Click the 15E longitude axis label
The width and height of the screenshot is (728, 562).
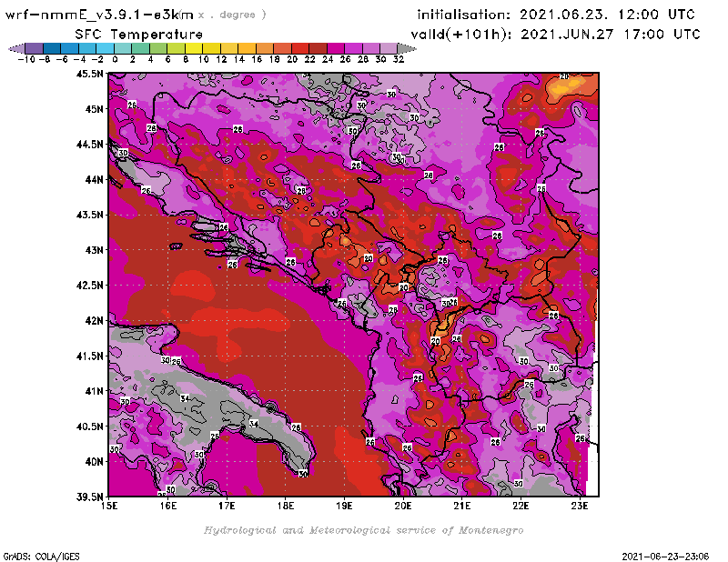[109, 506]
